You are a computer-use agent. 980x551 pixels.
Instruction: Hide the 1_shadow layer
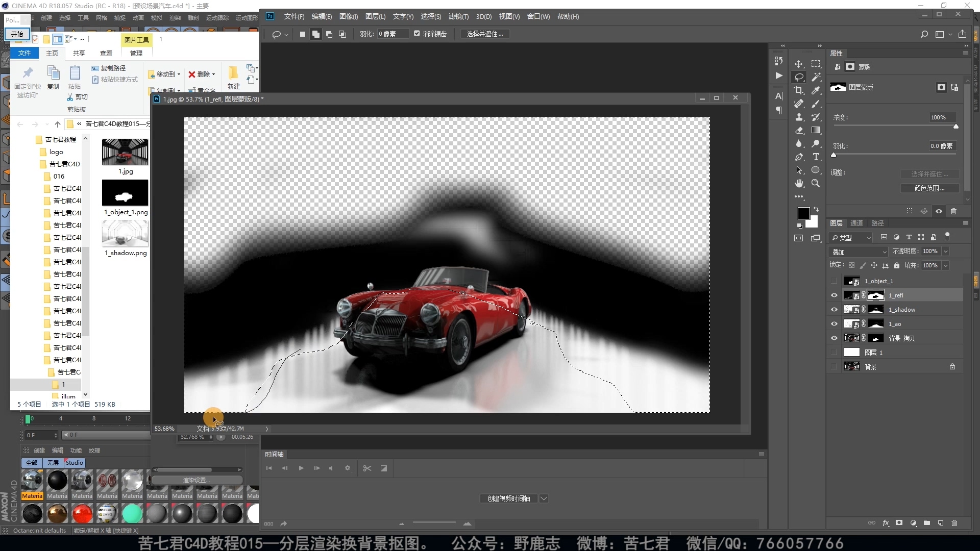pos(834,310)
